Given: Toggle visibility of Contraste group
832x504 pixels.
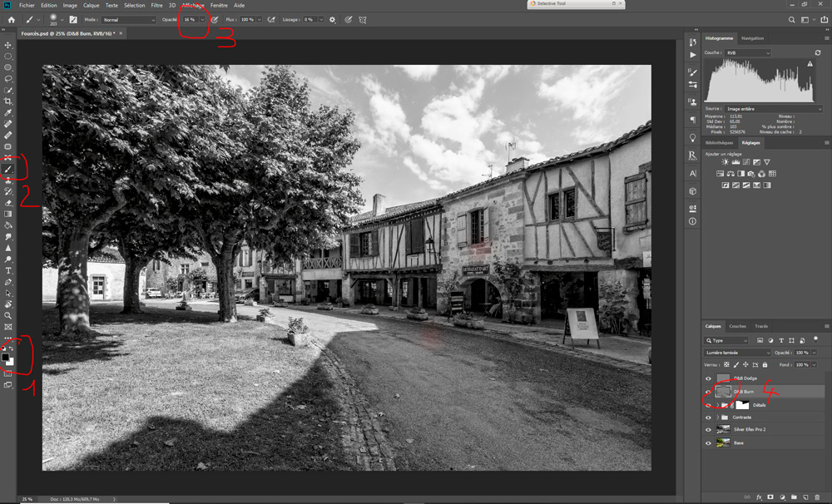Looking at the screenshot, I should coord(708,418).
